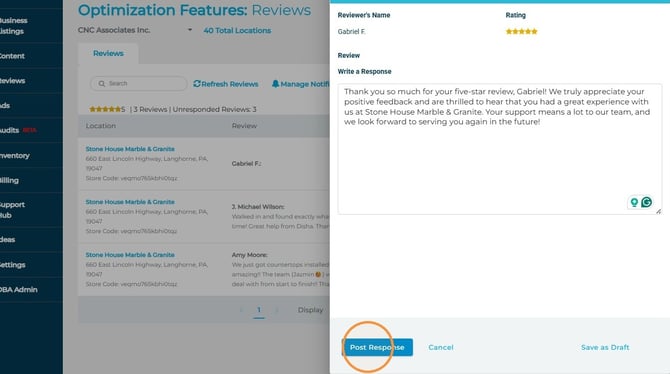Go to page 1 in pagination
Screen dimensions: 670x374
click(259, 309)
